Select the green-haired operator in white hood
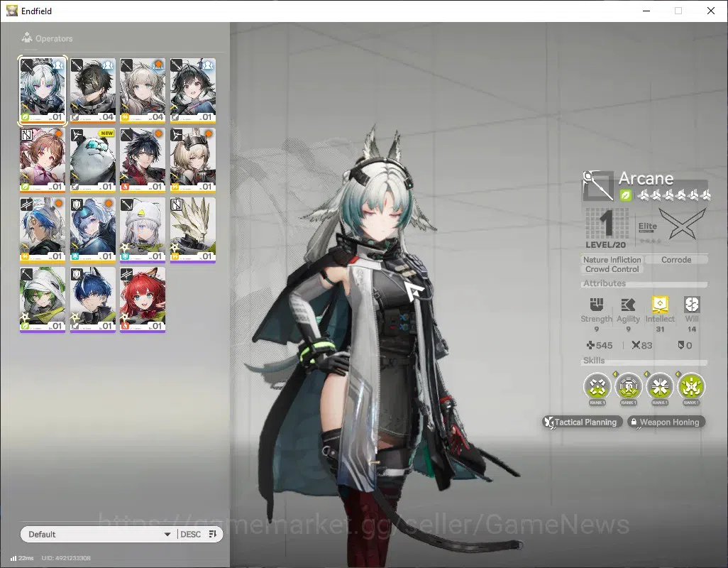 click(x=43, y=300)
